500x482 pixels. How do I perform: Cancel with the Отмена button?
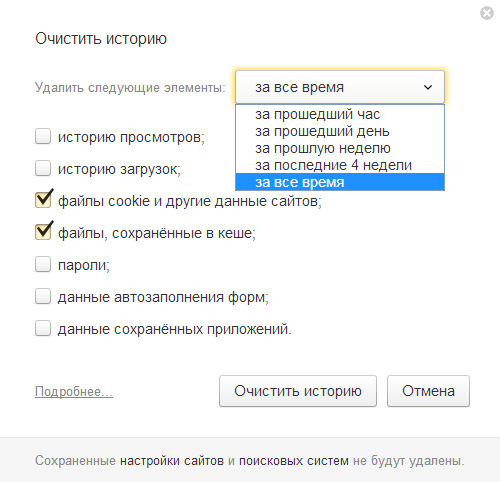(x=428, y=391)
